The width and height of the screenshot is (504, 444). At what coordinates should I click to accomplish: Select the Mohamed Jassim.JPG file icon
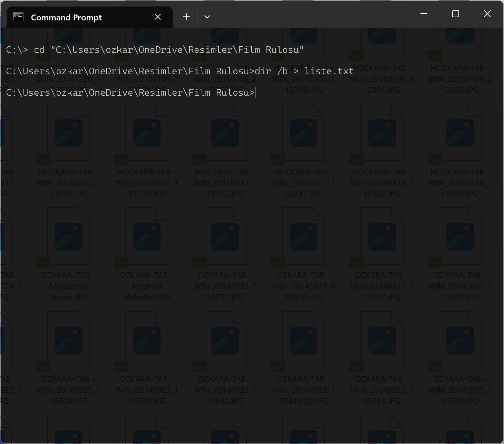click(68, 237)
